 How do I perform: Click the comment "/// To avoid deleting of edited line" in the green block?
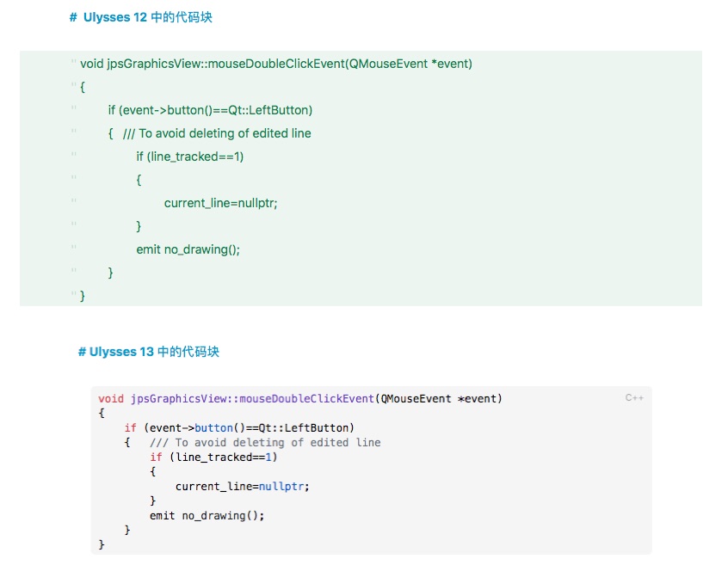click(x=217, y=133)
